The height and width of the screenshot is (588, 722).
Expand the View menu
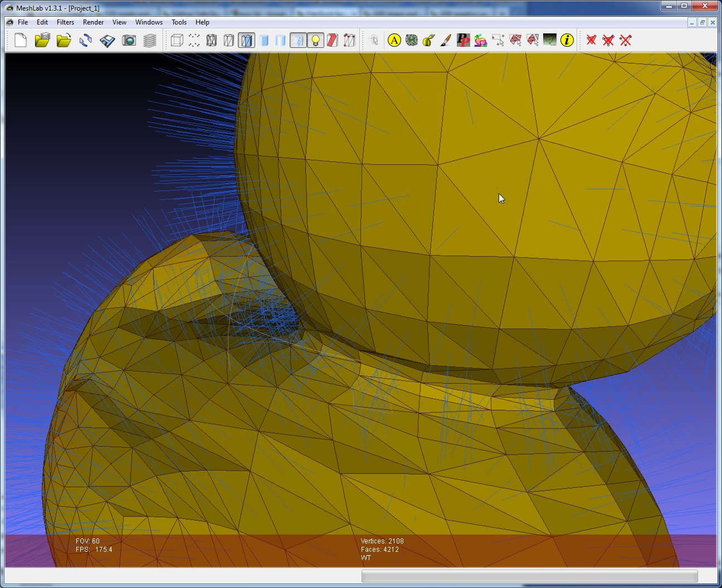(x=119, y=22)
